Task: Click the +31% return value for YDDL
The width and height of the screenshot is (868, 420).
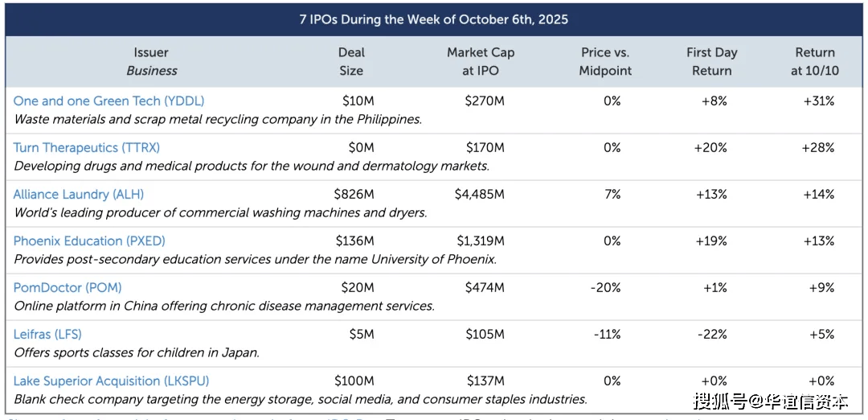Action: coord(817,101)
